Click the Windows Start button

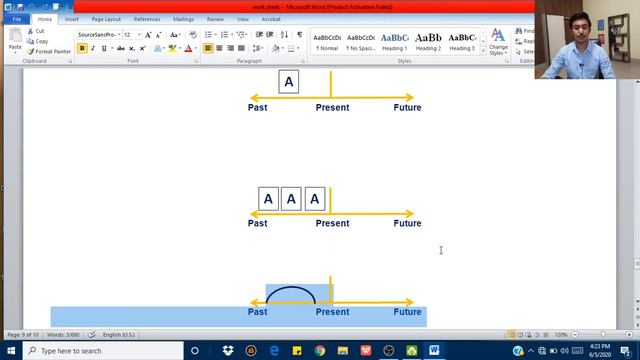(11, 351)
